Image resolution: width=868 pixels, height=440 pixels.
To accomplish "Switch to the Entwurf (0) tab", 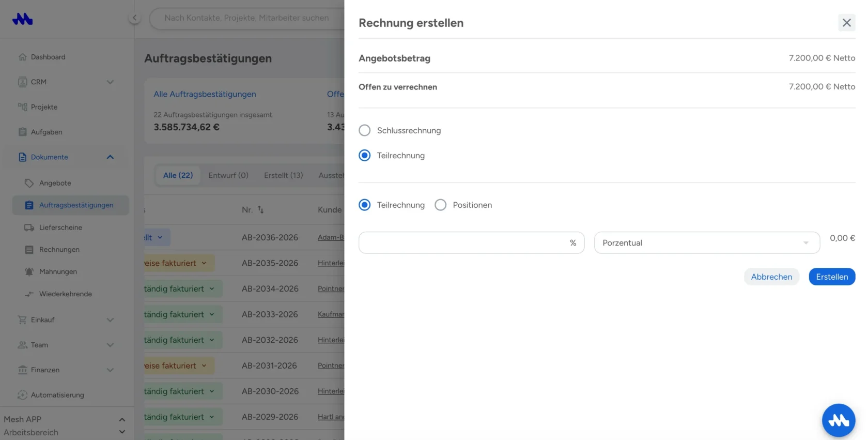I will [228, 175].
